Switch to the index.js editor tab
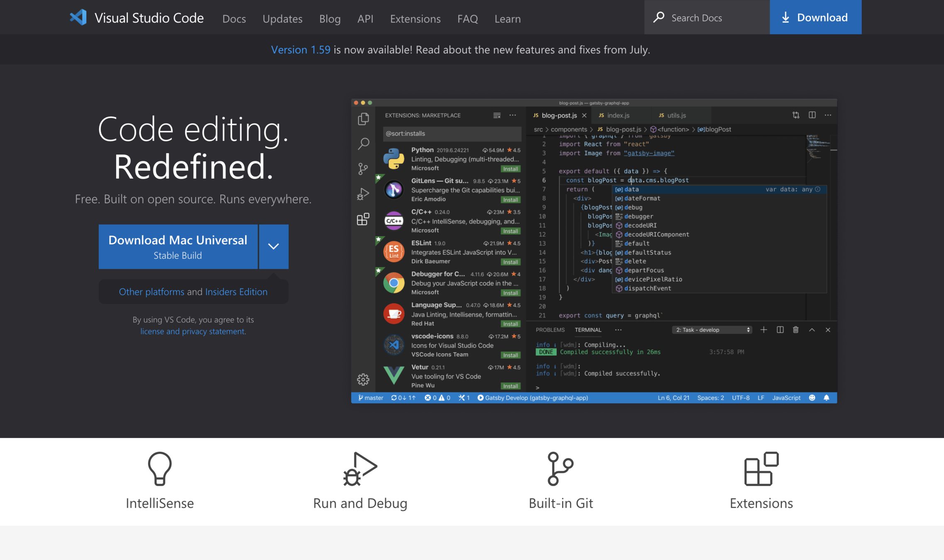This screenshot has width=944, height=560. [x=618, y=115]
